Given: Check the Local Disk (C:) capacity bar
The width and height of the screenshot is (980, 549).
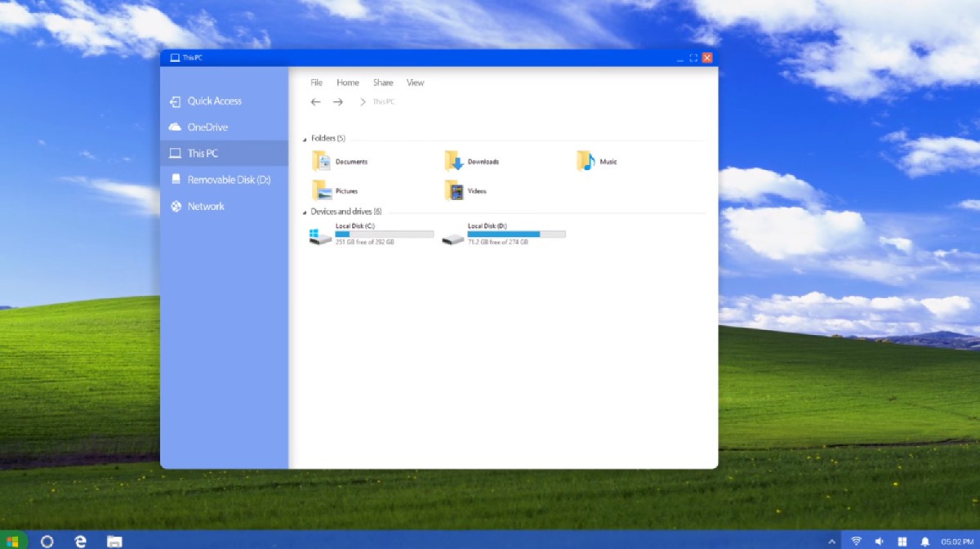Looking at the screenshot, I should pos(384,234).
